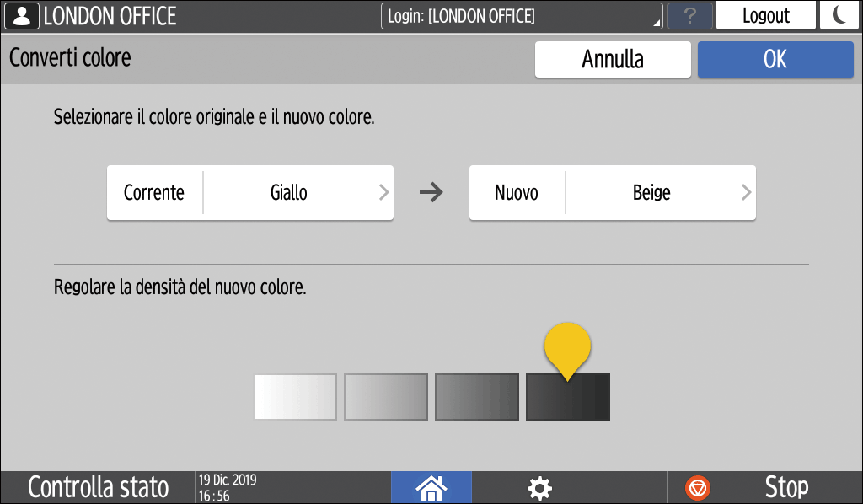Viewport: 863px width, 504px height.
Task: Select the lightest density option
Action: click(294, 396)
